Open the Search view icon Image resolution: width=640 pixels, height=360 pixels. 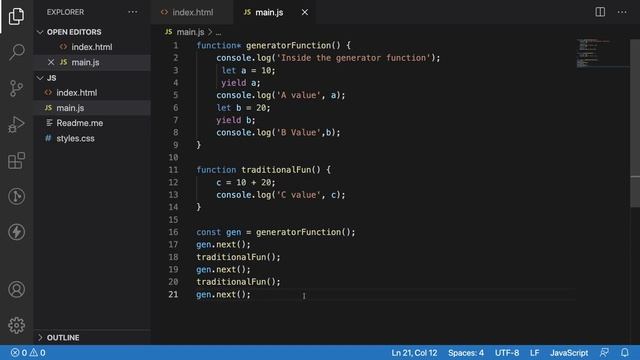tap(16, 52)
